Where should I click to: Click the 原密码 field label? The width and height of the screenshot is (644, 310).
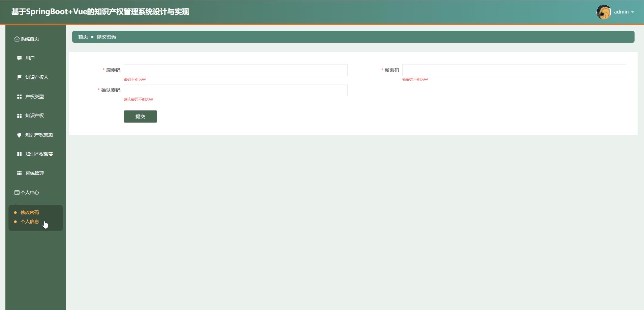(113, 70)
